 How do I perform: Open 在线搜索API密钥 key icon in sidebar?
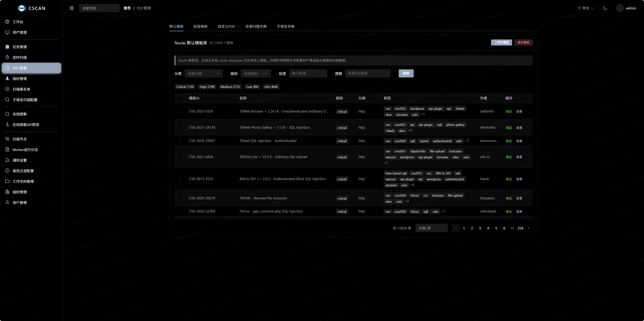pyautogui.click(x=7, y=125)
